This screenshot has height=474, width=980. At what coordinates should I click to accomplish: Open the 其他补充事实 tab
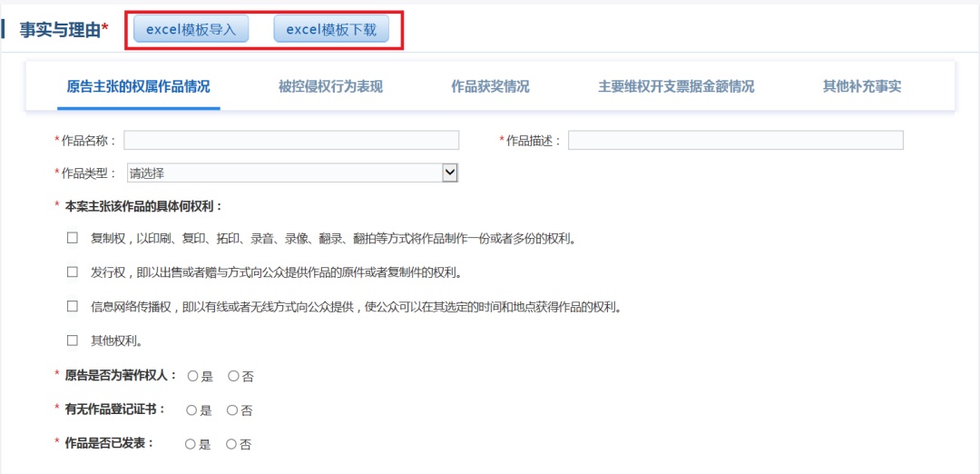pos(862,87)
